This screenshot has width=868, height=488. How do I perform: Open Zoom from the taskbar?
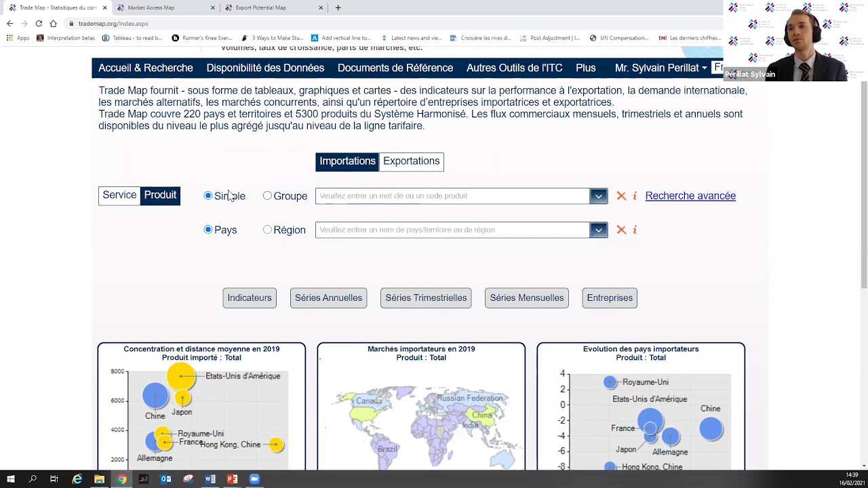click(x=254, y=479)
